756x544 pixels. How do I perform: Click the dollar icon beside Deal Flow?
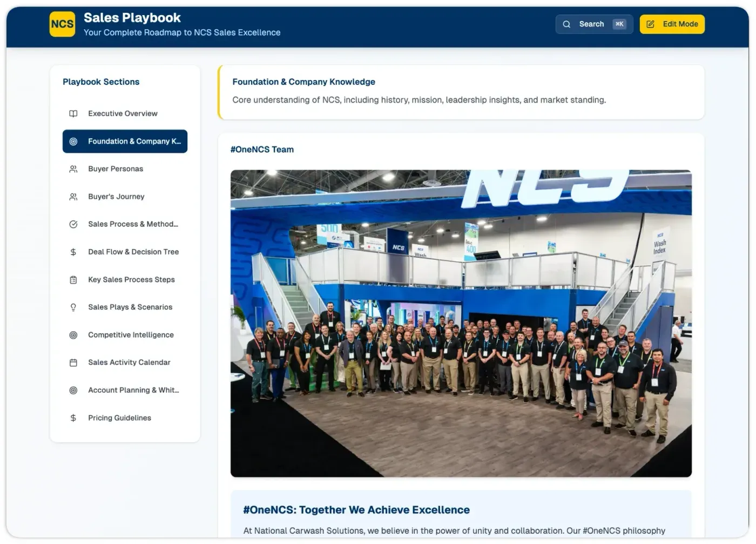tap(73, 252)
